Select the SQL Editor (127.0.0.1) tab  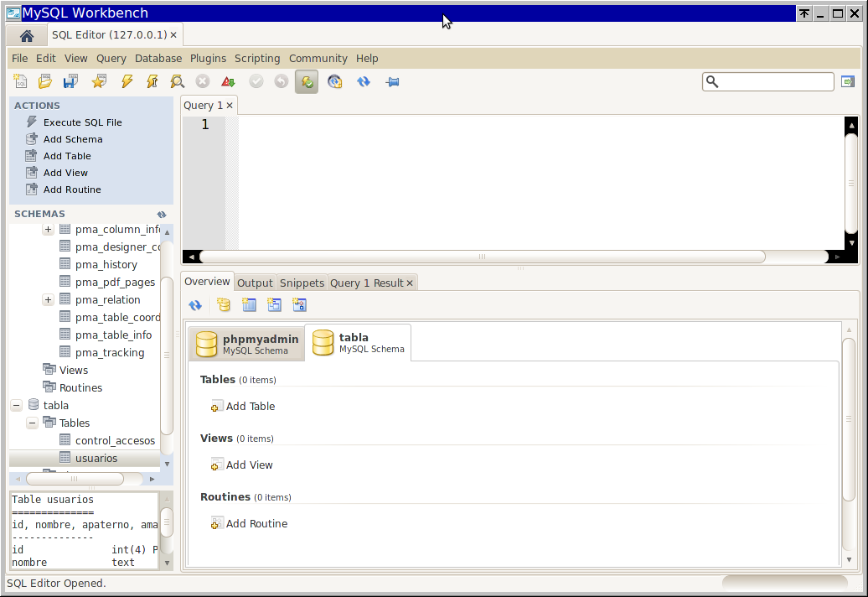[x=109, y=35]
